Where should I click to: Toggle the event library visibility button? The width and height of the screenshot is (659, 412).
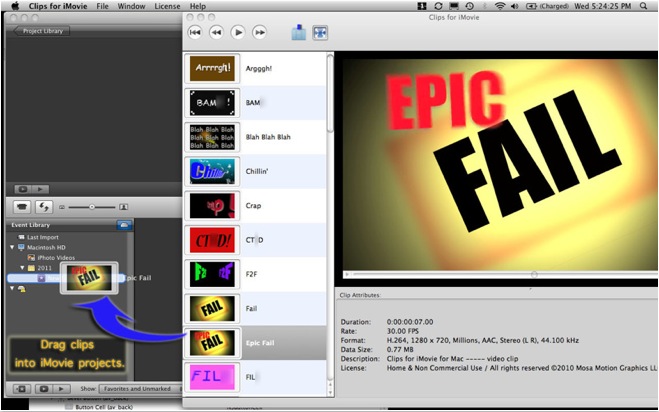21,389
